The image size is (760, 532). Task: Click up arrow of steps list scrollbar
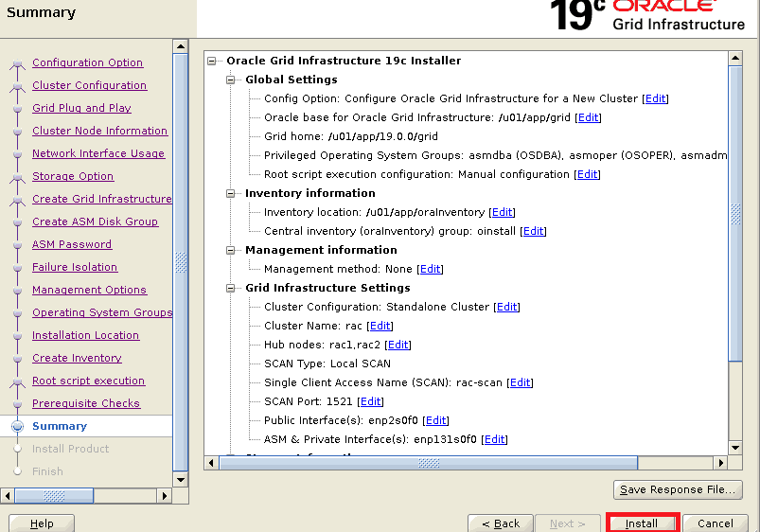181,46
